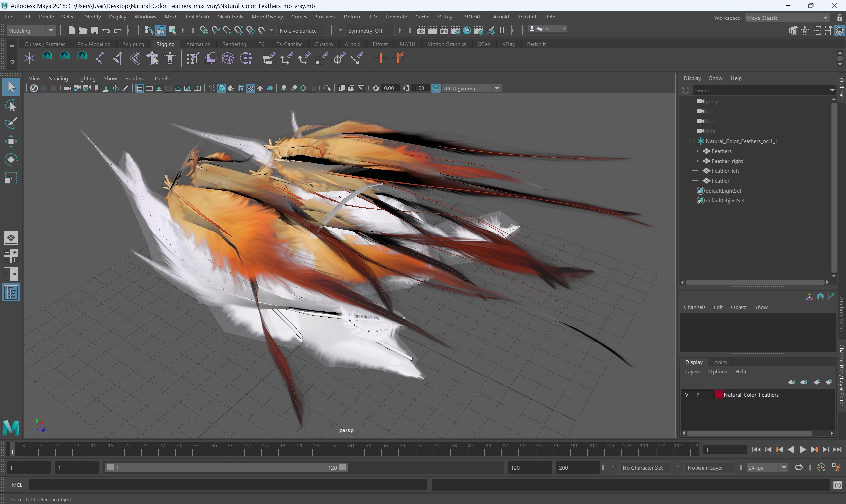Screen dimensions: 846x504
Task: Open the 24 fps frame rate dropdown
Action: [767, 468]
